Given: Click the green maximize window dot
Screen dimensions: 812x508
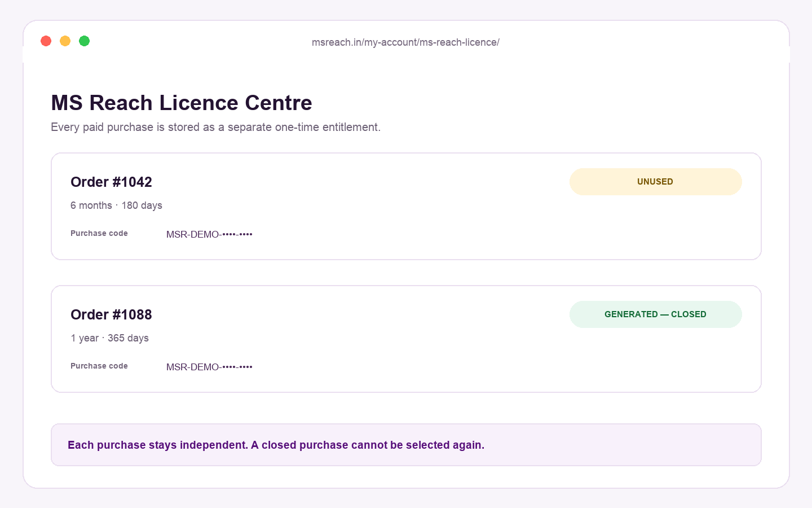Looking at the screenshot, I should [85, 41].
